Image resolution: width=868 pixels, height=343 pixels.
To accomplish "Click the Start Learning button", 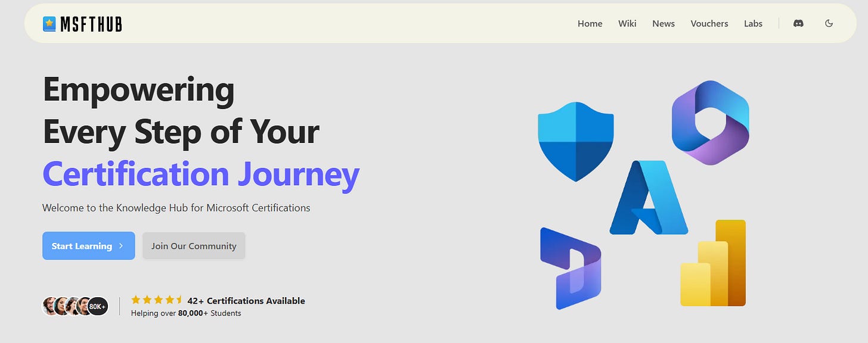I will tap(88, 246).
